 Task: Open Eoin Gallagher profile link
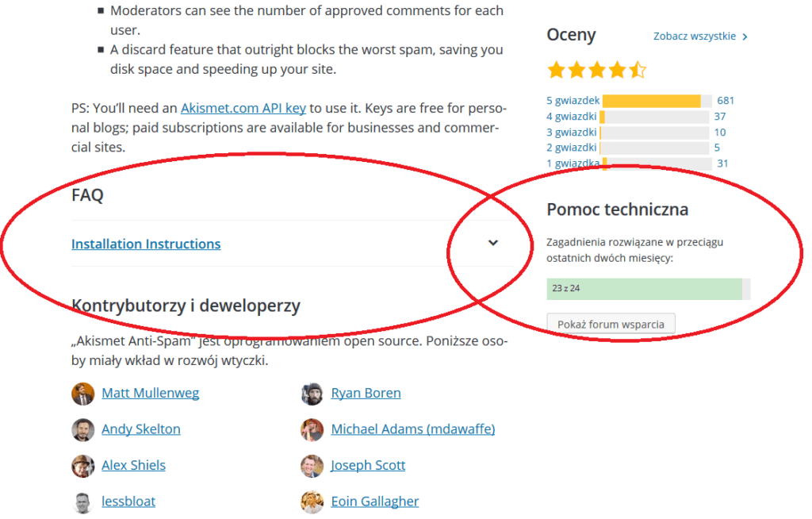coord(375,502)
